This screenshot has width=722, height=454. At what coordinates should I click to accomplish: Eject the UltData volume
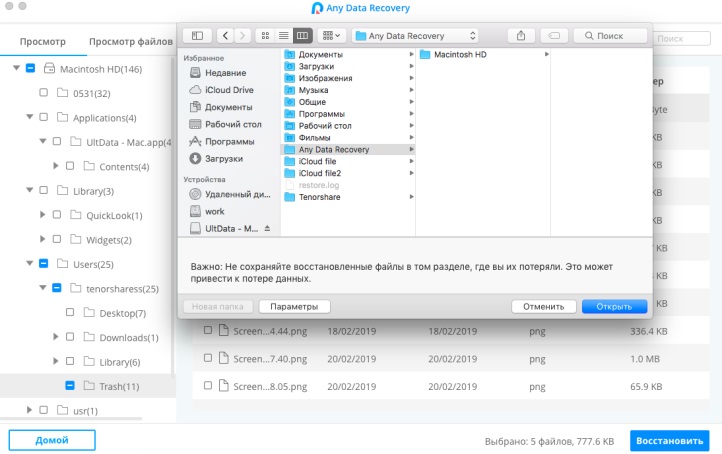267,228
